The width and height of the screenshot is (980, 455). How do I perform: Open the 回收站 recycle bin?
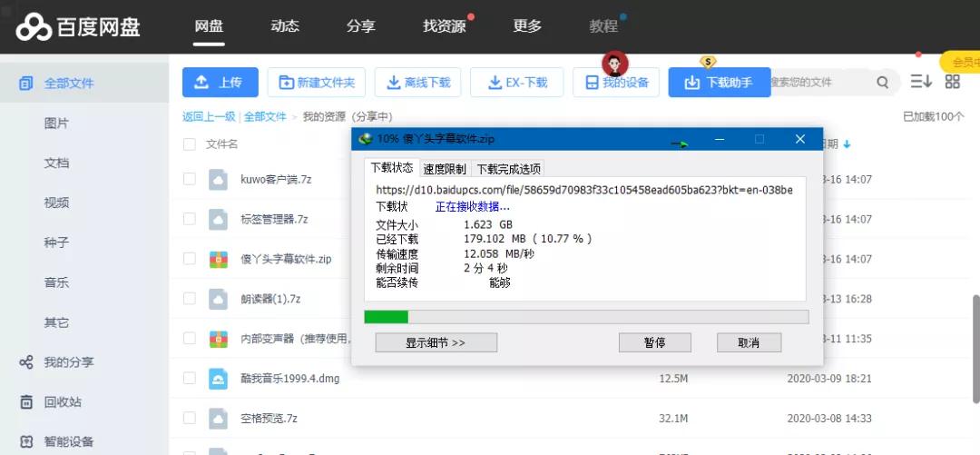click(63, 401)
